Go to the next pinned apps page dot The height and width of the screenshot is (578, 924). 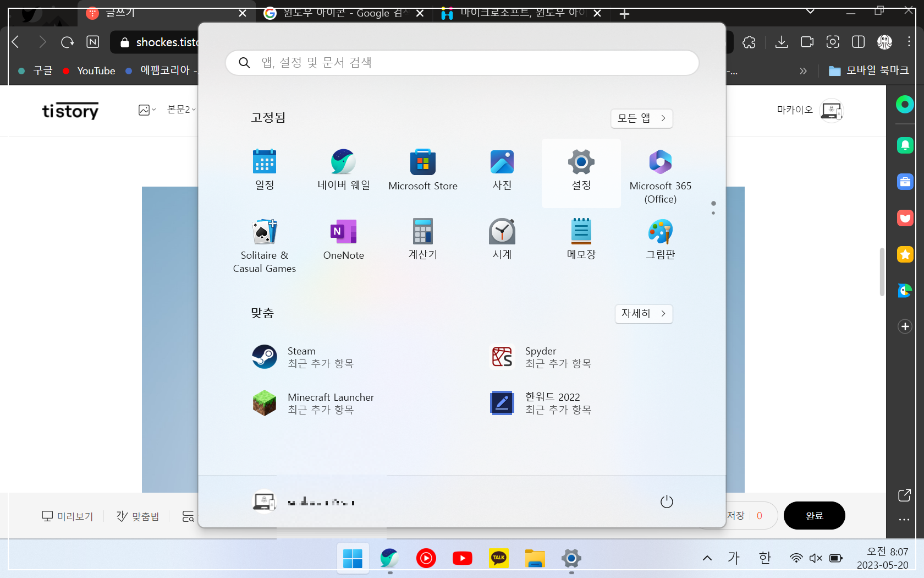(x=713, y=213)
